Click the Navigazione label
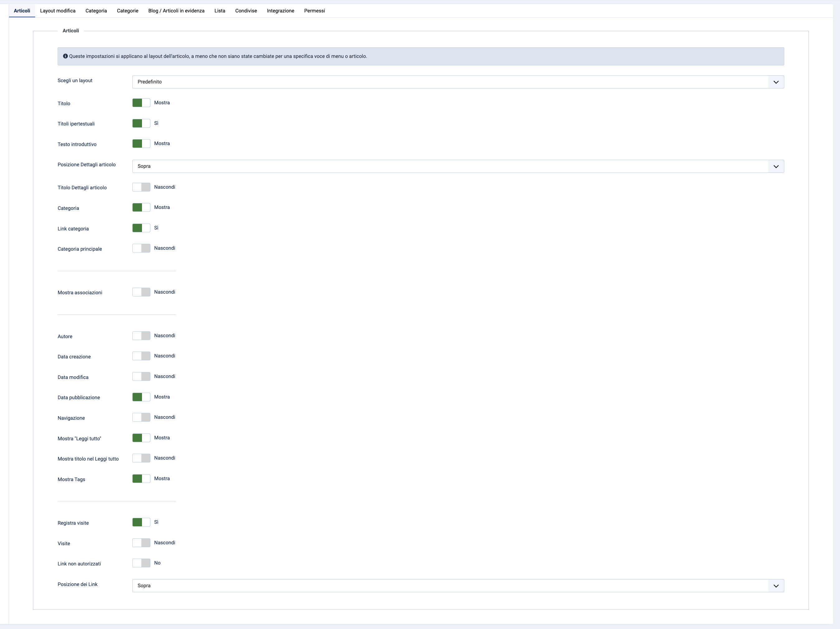 click(71, 418)
